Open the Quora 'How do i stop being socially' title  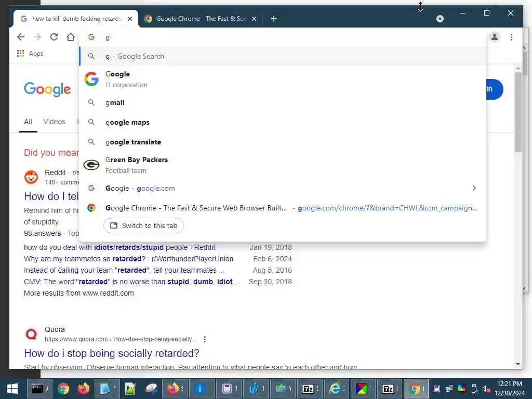tap(112, 353)
